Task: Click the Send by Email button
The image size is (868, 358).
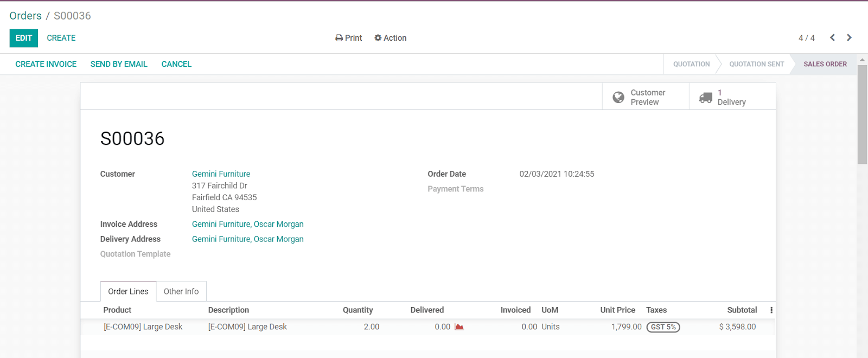Action: pyautogui.click(x=119, y=64)
